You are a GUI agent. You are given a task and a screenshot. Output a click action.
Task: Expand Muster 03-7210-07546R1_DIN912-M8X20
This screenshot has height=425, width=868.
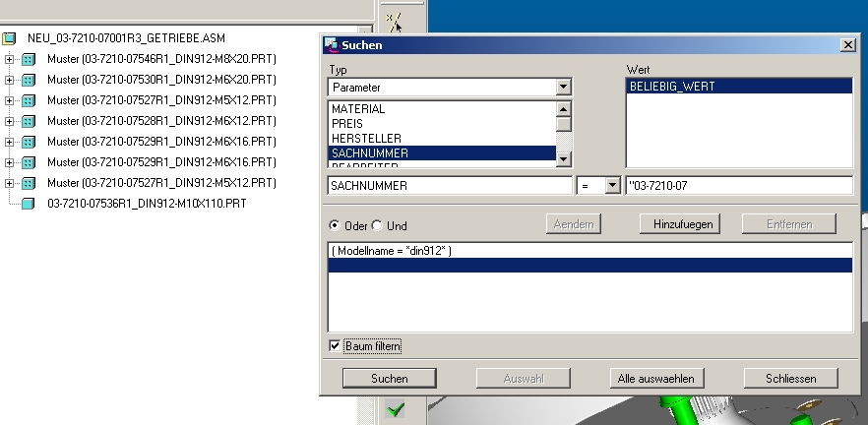click(9, 59)
